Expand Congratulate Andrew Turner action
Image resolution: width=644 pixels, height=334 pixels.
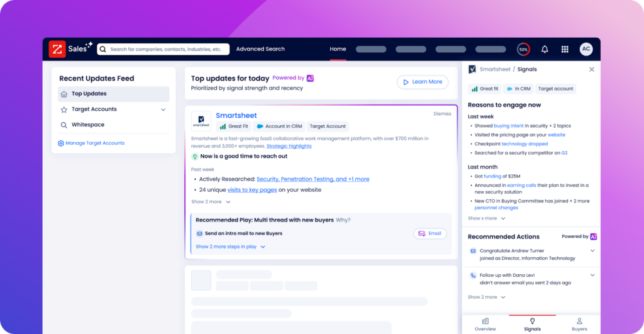pyautogui.click(x=592, y=250)
